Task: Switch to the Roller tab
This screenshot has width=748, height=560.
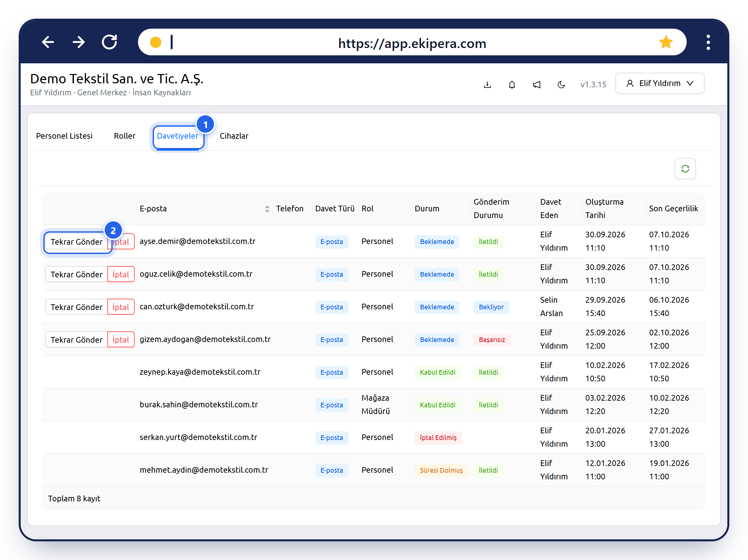Action: (124, 136)
